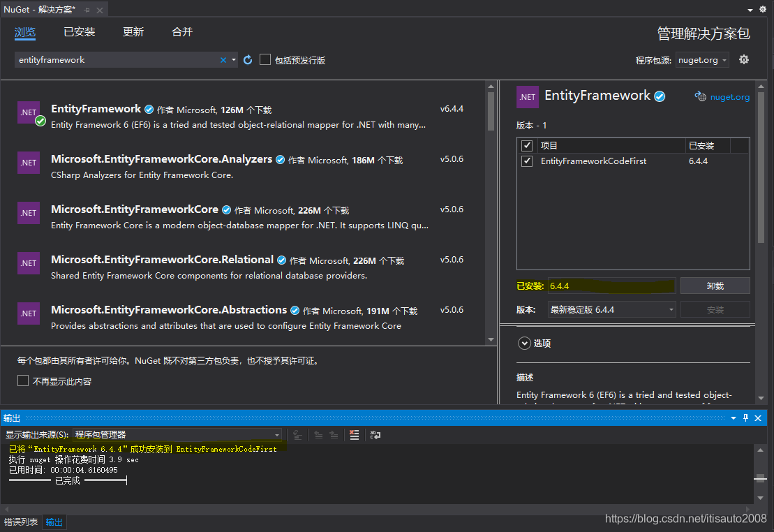Pin the output panel auto-hide icon
Screen dimensions: 774x532
tap(745, 418)
